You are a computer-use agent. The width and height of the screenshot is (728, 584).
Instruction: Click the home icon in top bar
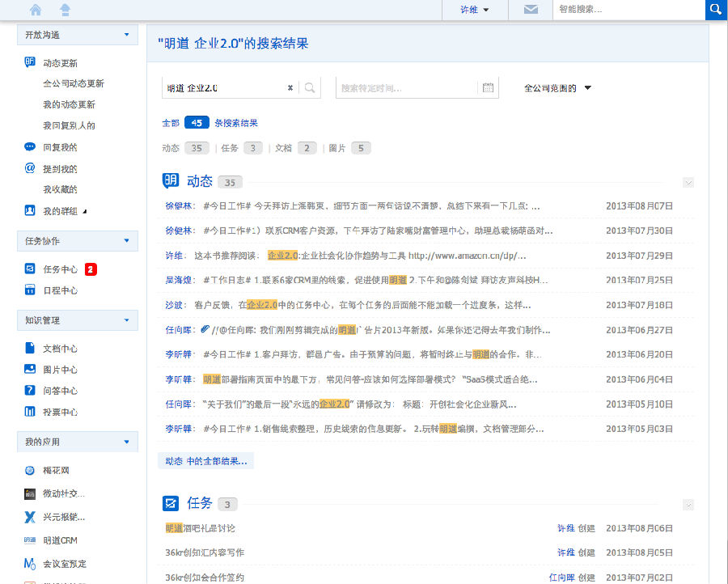(x=36, y=10)
